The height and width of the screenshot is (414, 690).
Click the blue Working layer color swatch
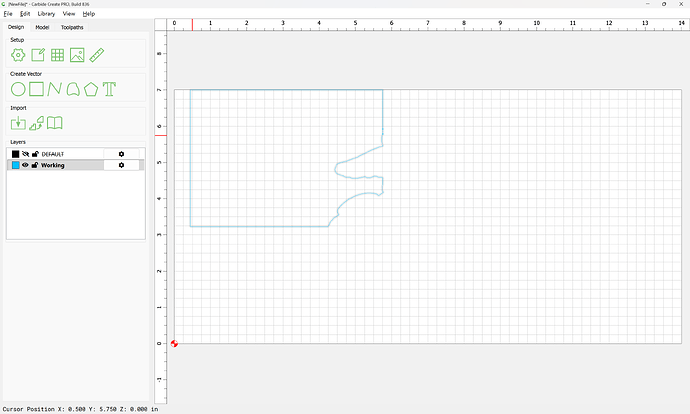[15, 165]
